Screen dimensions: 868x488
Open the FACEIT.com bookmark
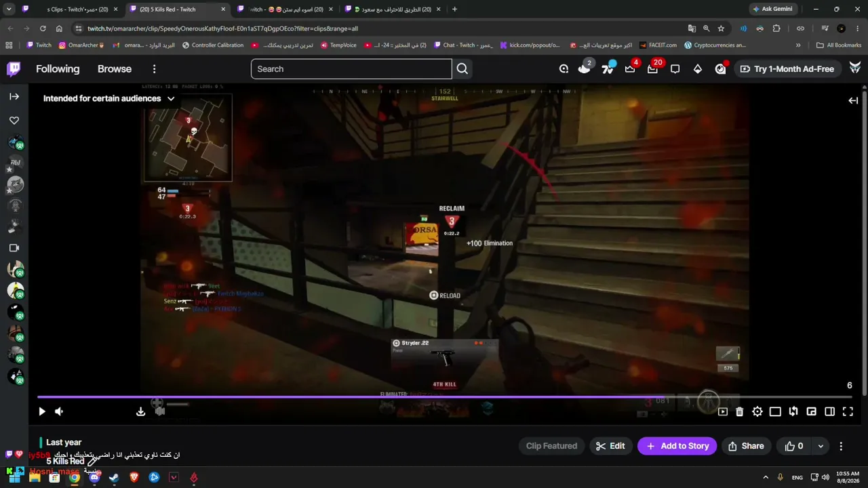(x=658, y=45)
